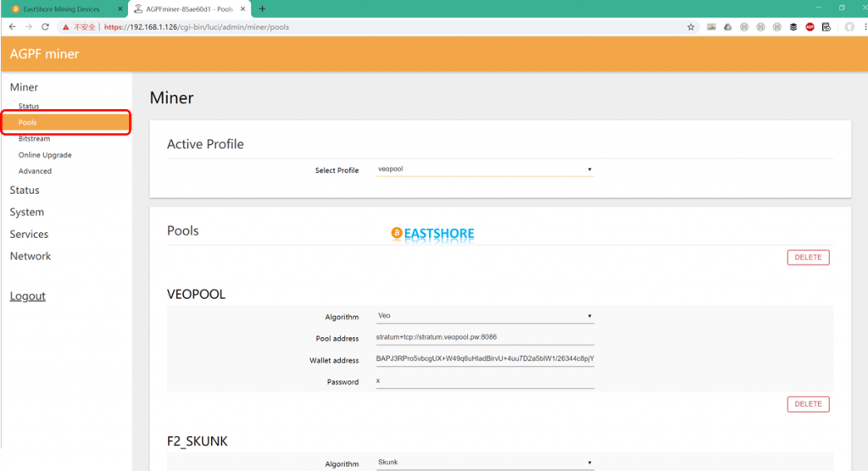This screenshot has height=471, width=868.
Task: Expand the F2_SKUNK Algorithm dropdown showing Skunk
Action: coord(485,463)
